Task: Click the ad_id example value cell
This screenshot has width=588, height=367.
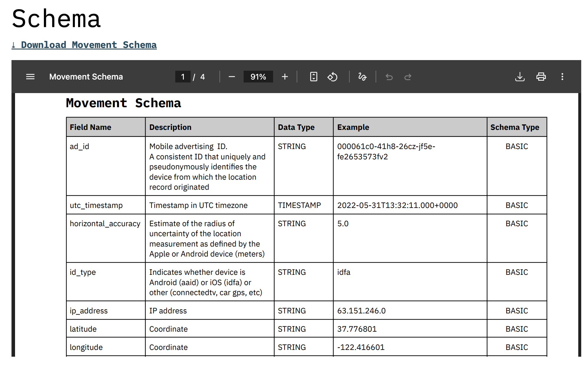Action: pyautogui.click(x=386, y=151)
